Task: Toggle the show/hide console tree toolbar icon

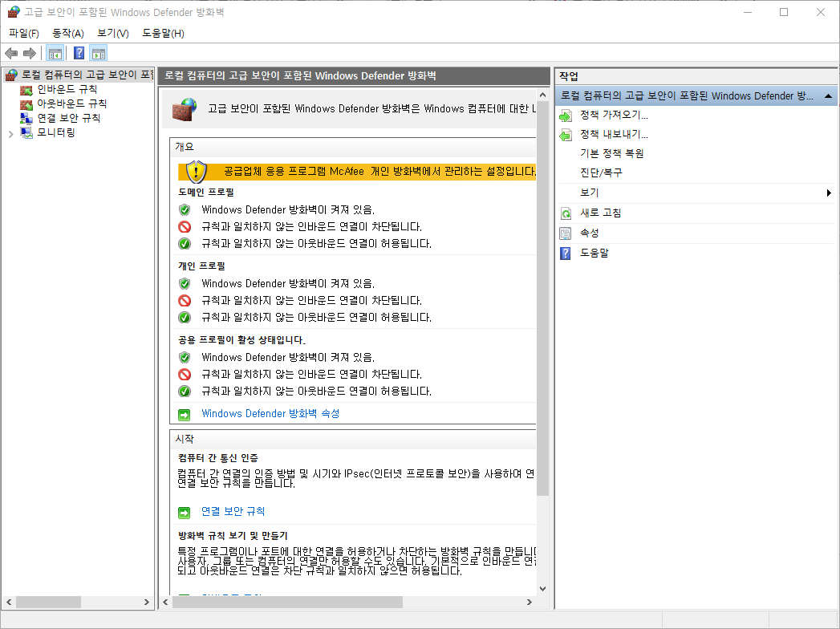Action: (55, 53)
